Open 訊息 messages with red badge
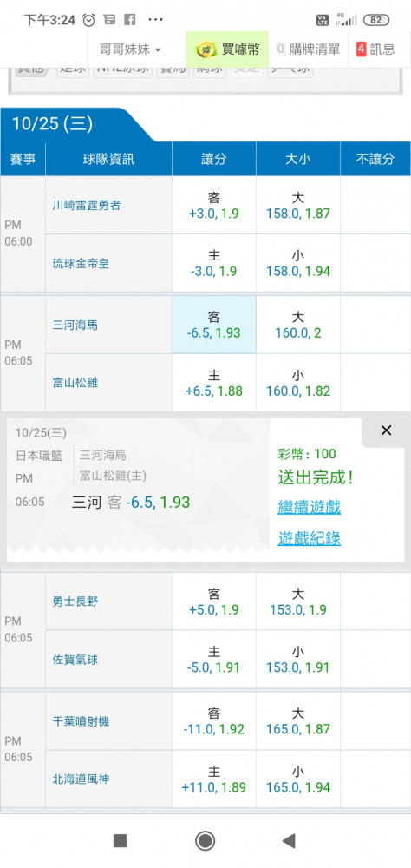The height and width of the screenshot is (868, 411). pyautogui.click(x=376, y=49)
